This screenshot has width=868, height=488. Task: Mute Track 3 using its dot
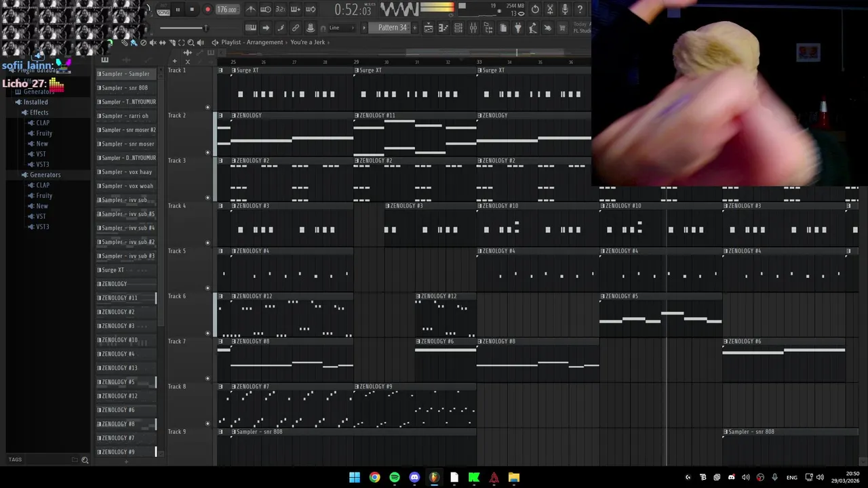point(208,197)
